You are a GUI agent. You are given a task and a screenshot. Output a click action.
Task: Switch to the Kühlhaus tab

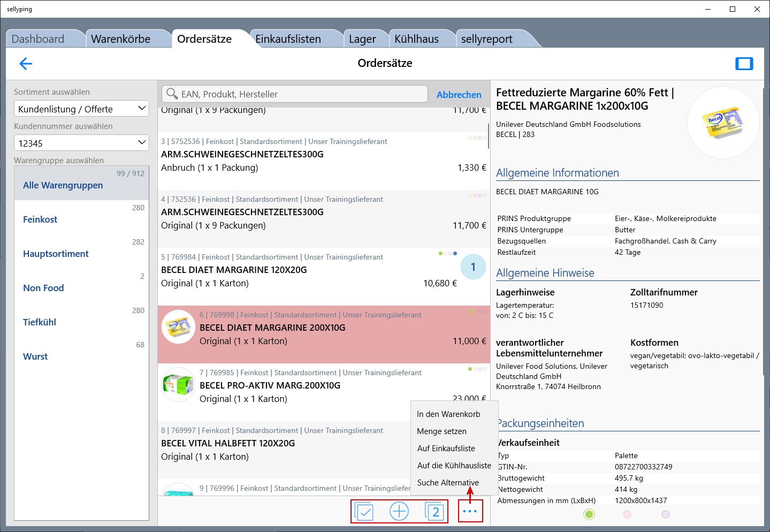pyautogui.click(x=416, y=39)
